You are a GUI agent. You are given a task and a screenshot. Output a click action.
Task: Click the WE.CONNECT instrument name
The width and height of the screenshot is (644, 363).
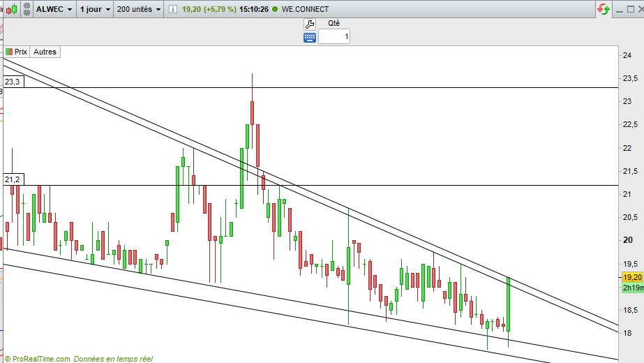coord(305,9)
